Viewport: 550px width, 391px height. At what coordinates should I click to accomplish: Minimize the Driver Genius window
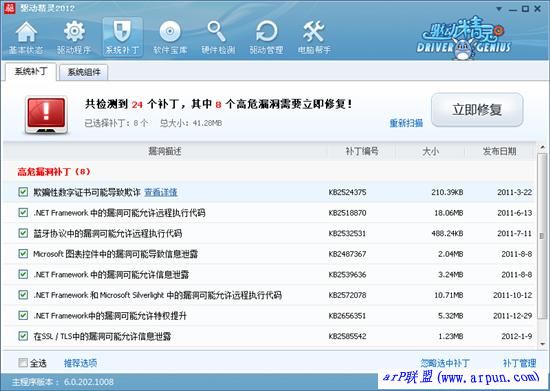(512, 9)
